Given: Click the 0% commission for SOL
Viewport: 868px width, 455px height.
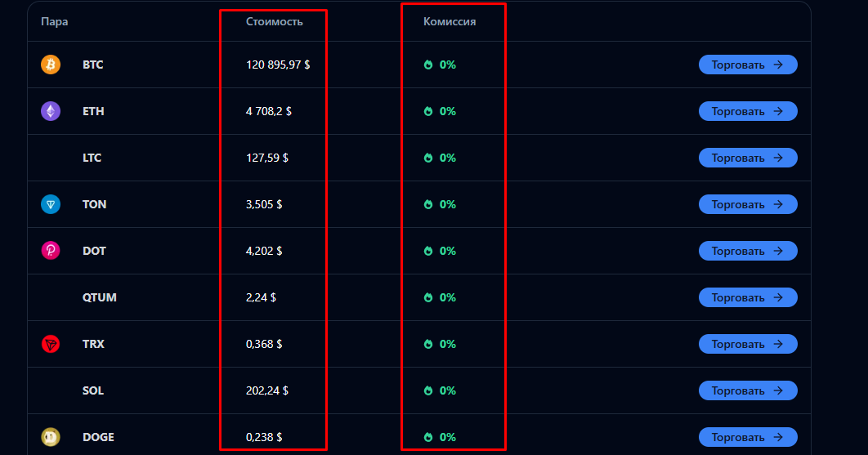Looking at the screenshot, I should (448, 390).
